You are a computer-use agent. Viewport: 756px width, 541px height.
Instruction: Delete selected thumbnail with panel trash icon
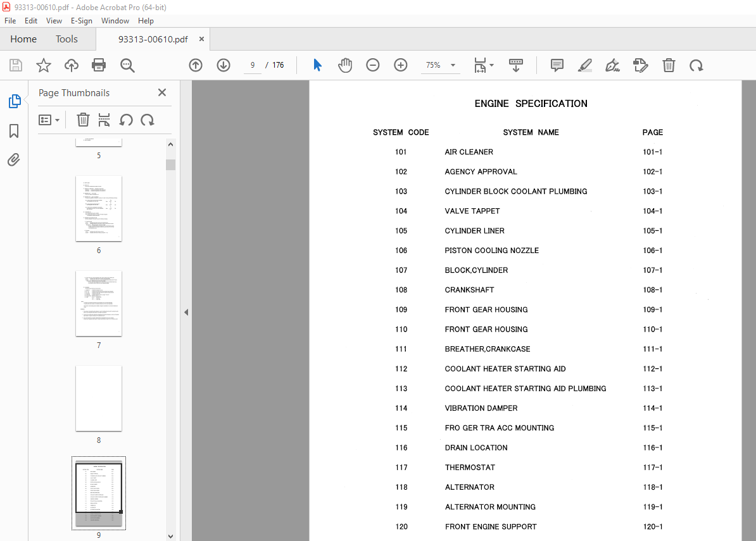tap(83, 120)
